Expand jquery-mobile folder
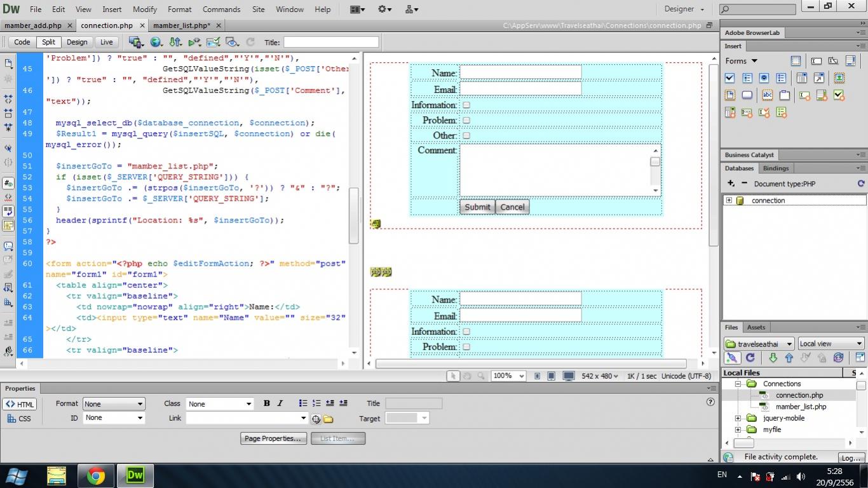 tap(738, 419)
